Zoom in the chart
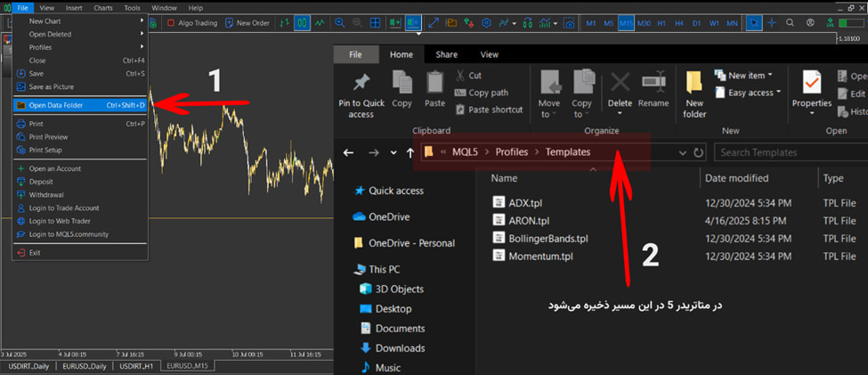This screenshot has width=868, height=375. [x=340, y=23]
